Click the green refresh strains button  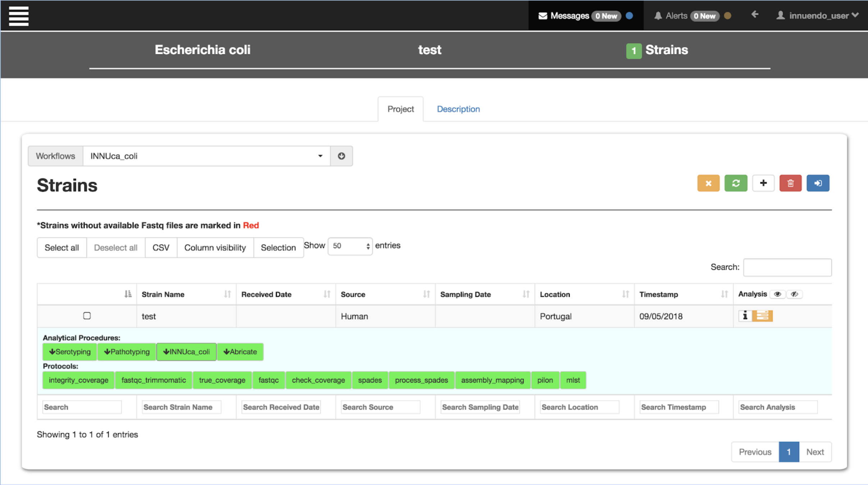[x=736, y=183]
